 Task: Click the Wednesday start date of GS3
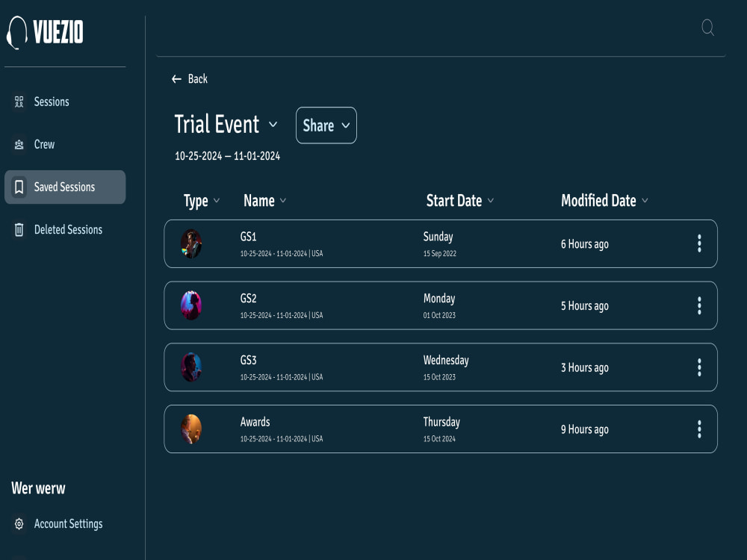tap(446, 361)
